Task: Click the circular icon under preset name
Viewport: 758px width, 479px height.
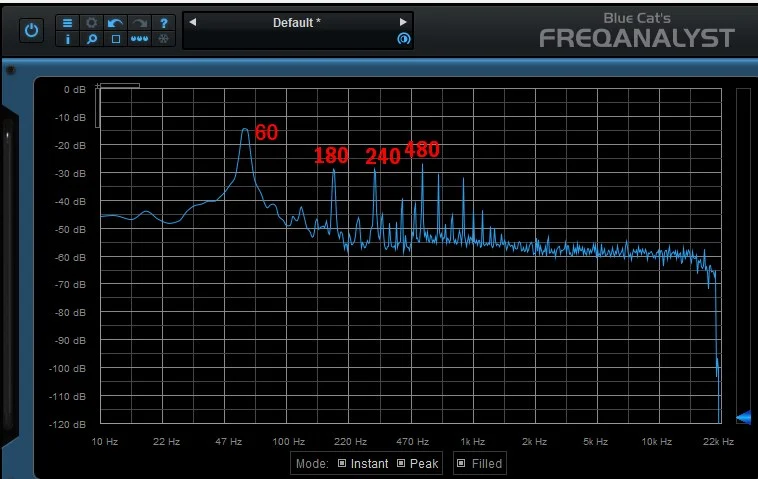Action: pos(404,39)
